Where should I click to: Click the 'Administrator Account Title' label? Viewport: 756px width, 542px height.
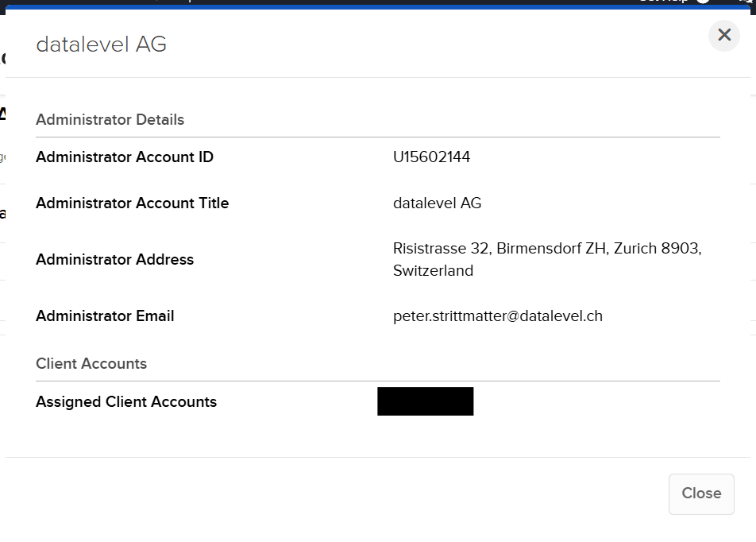click(x=132, y=203)
